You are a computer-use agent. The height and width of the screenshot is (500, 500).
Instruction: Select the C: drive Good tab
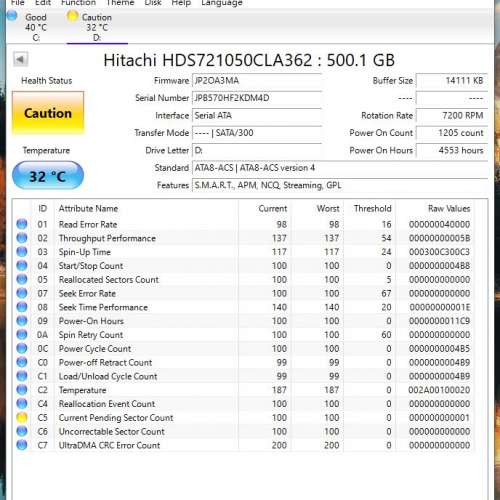coord(36,27)
